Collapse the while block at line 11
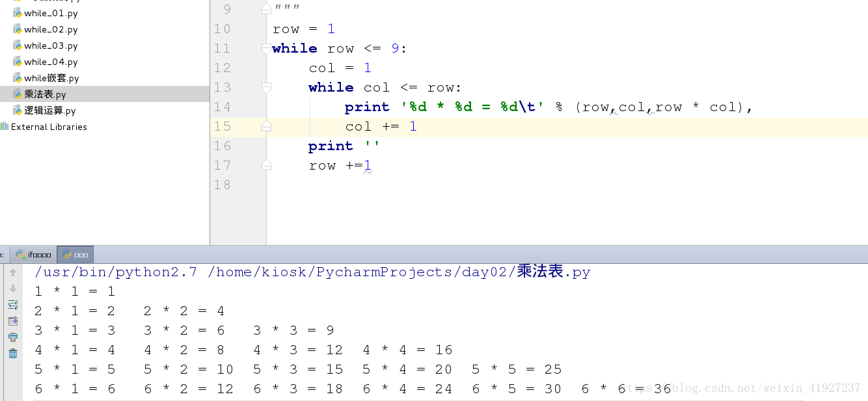Viewport: 868px width, 401px height. 265,48
